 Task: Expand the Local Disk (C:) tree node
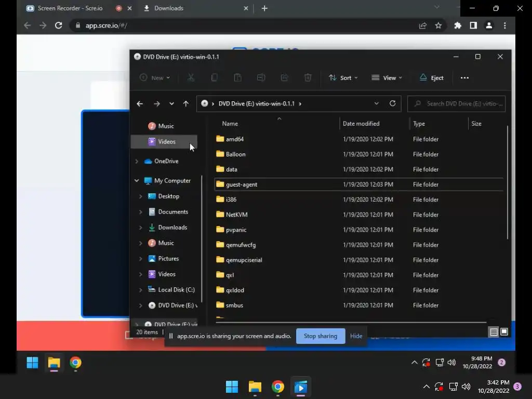pos(140,290)
